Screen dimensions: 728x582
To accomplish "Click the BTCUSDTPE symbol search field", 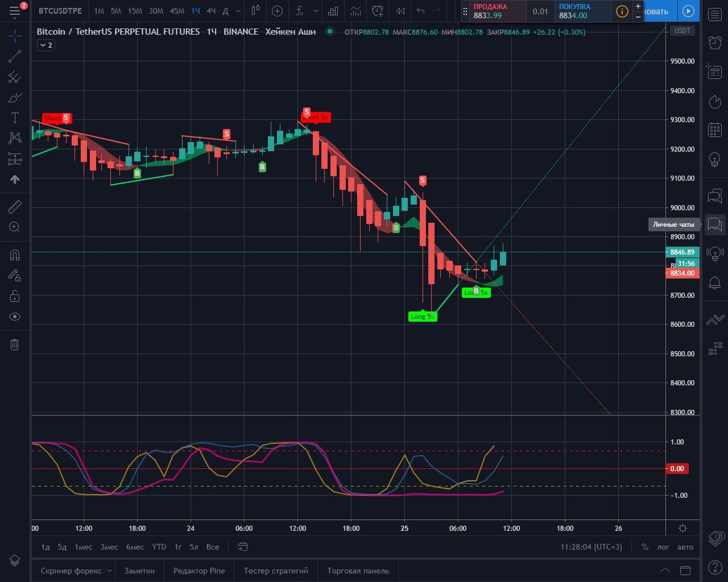I will [60, 11].
